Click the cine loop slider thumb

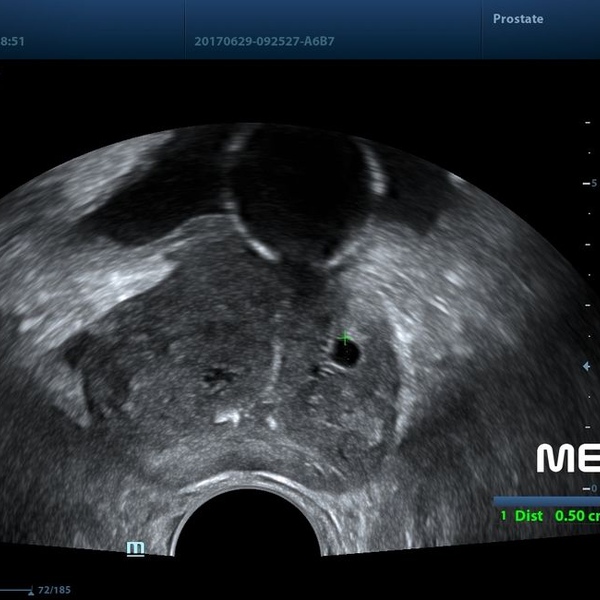pyautogui.click(x=31, y=591)
